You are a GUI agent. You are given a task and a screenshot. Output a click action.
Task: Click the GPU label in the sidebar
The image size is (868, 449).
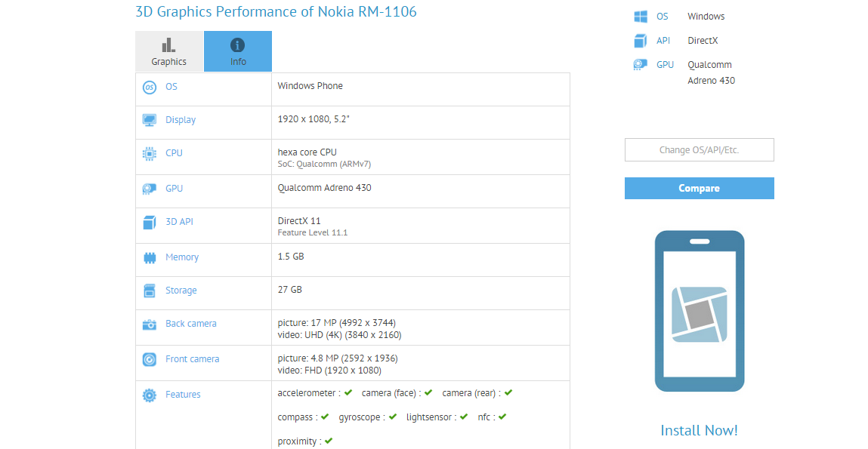tap(666, 65)
